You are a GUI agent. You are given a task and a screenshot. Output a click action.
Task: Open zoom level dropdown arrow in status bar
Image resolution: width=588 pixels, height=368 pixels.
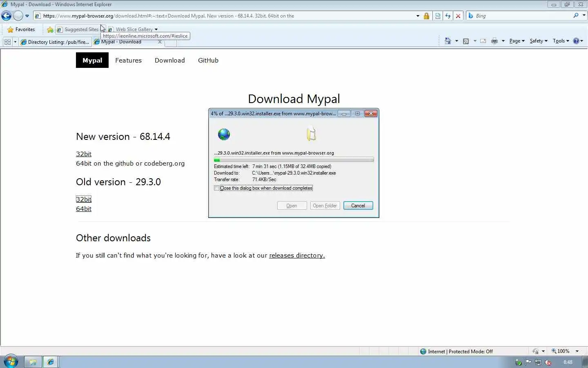(577, 351)
